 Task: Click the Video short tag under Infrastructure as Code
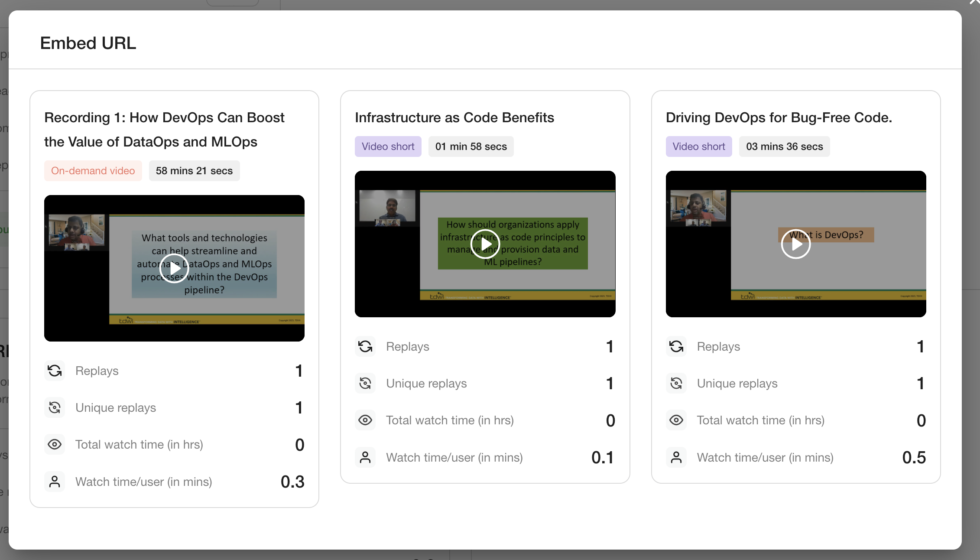coord(388,147)
